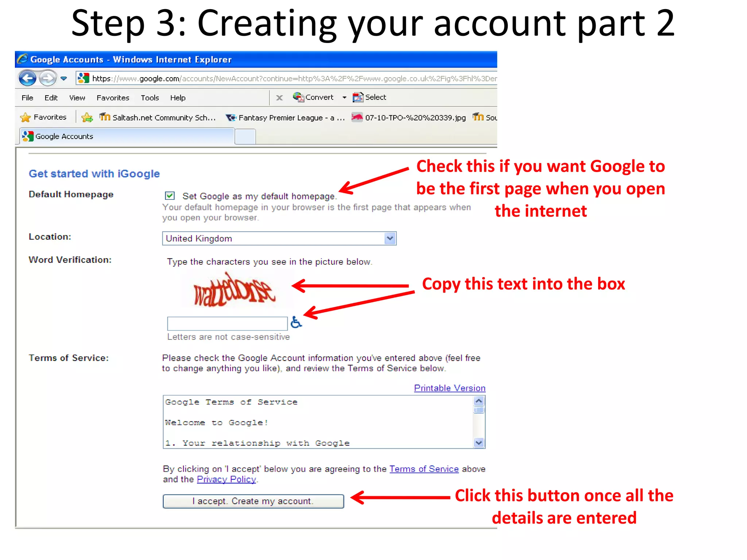
Task: Open the View menu
Action: coord(77,98)
